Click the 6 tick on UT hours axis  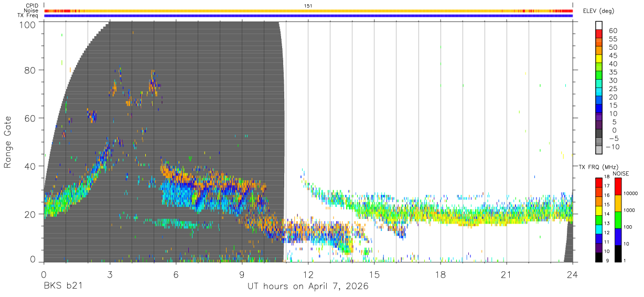(176, 274)
